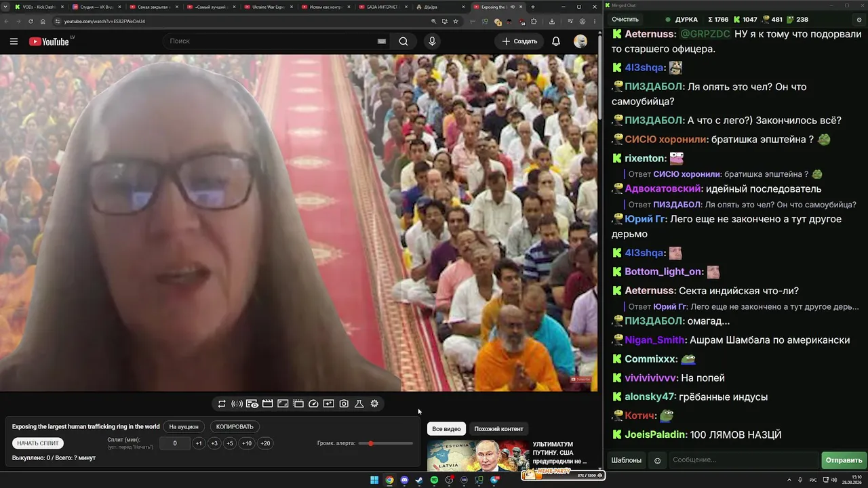Click the browser address bar URL
The image size is (868, 488).
104,21
